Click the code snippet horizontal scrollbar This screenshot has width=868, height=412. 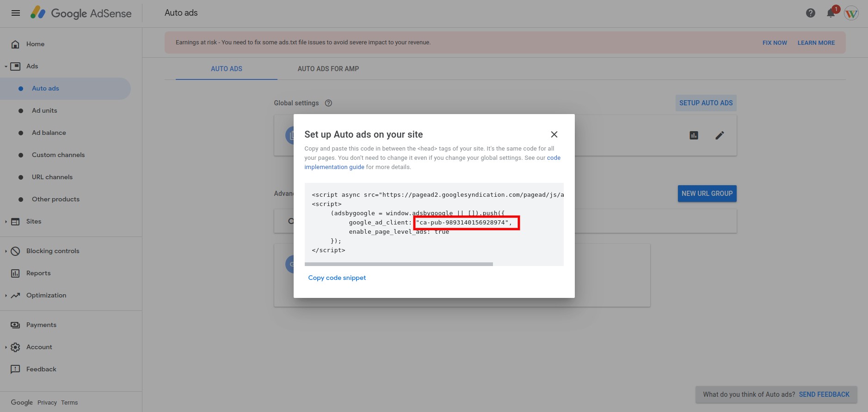pos(399,264)
